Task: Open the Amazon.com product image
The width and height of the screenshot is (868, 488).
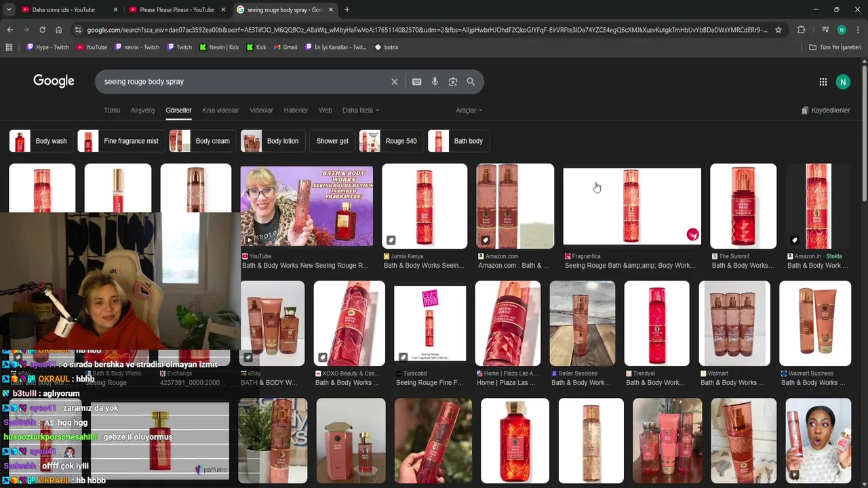Action: (x=515, y=206)
